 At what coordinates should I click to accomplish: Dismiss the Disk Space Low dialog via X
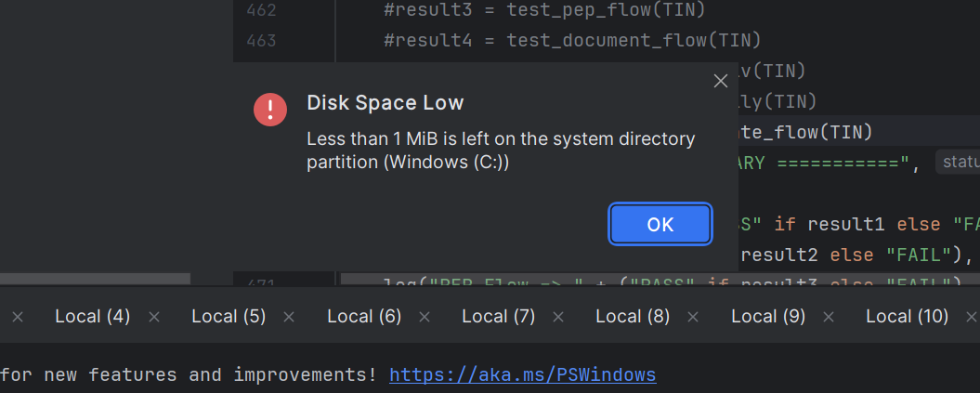pyautogui.click(x=721, y=81)
